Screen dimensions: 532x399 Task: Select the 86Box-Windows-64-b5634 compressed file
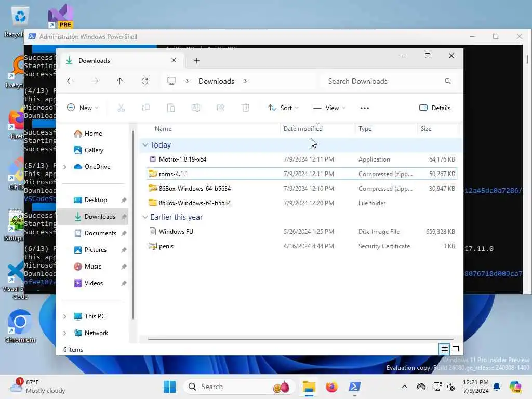point(302,189)
